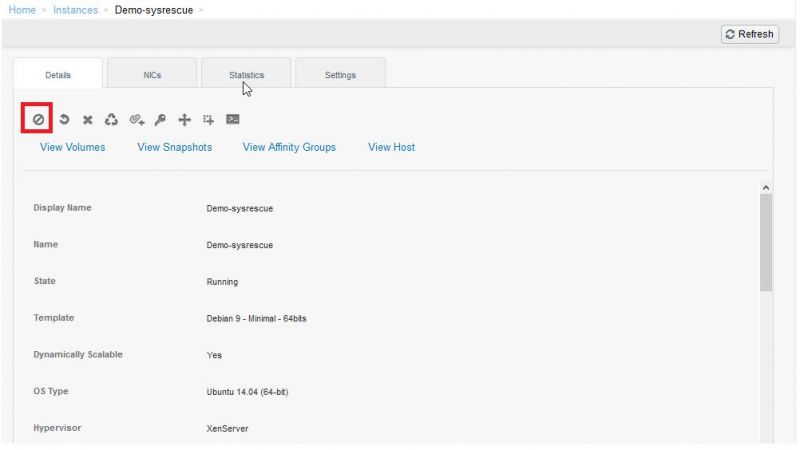This screenshot has height=450, width=800.
Task: Click the Stop instance icon
Action: point(37,119)
